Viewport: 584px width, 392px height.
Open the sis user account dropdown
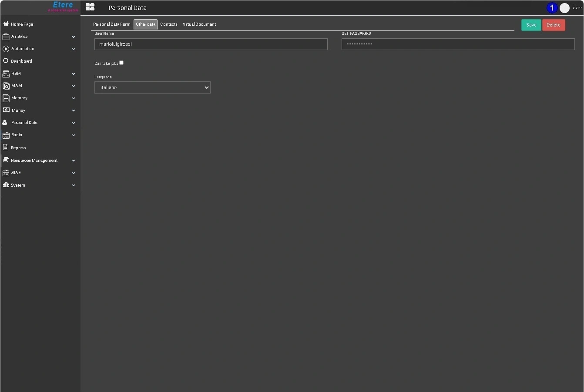pos(577,8)
